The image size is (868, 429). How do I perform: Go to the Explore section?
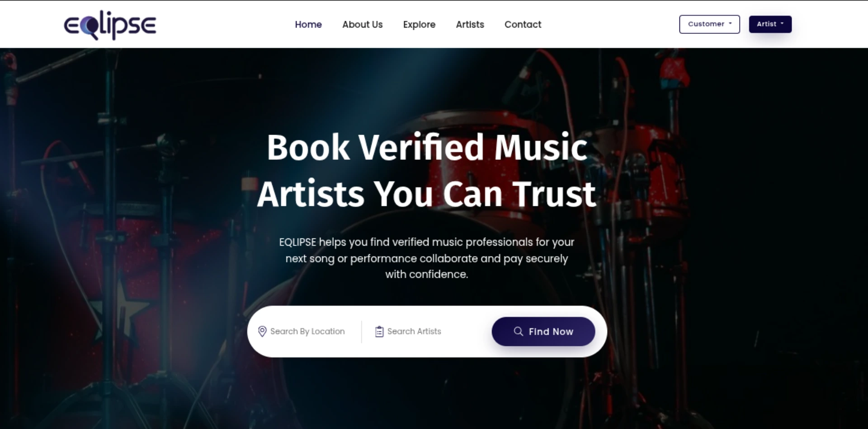(419, 24)
